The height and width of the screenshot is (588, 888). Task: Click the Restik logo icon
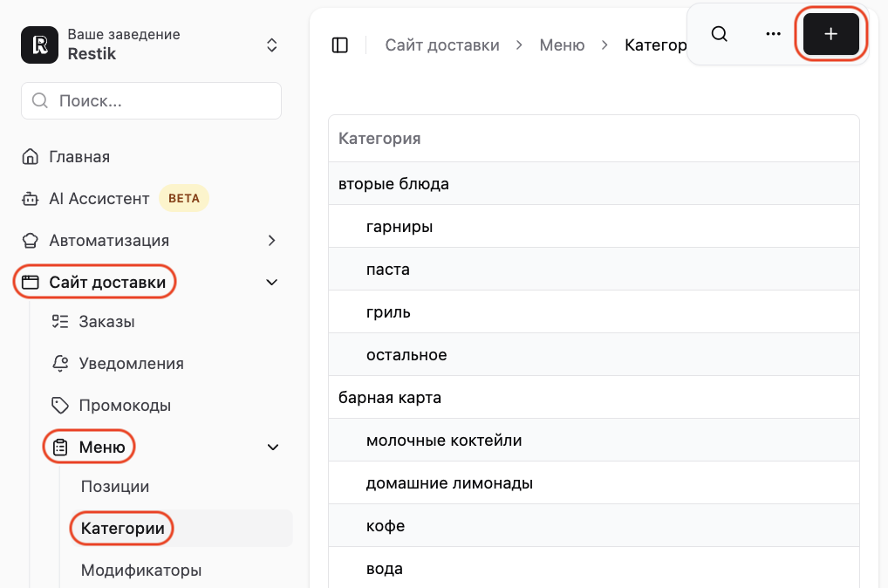tap(39, 44)
